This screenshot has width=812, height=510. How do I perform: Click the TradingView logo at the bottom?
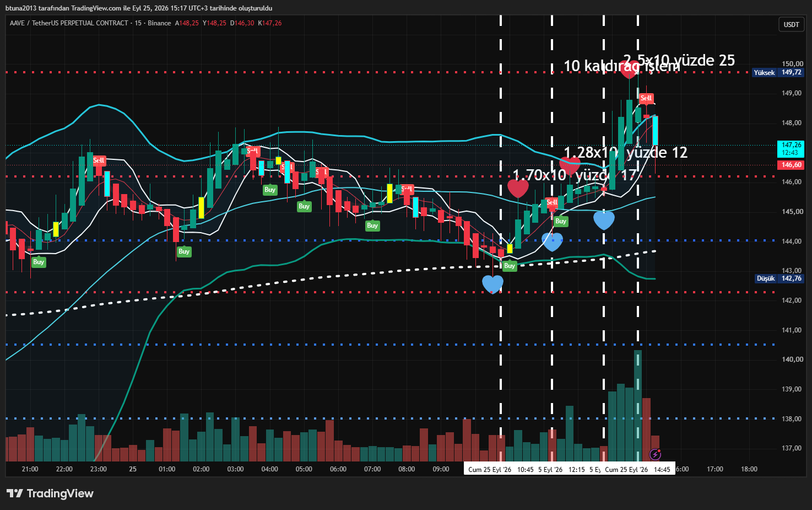50,493
